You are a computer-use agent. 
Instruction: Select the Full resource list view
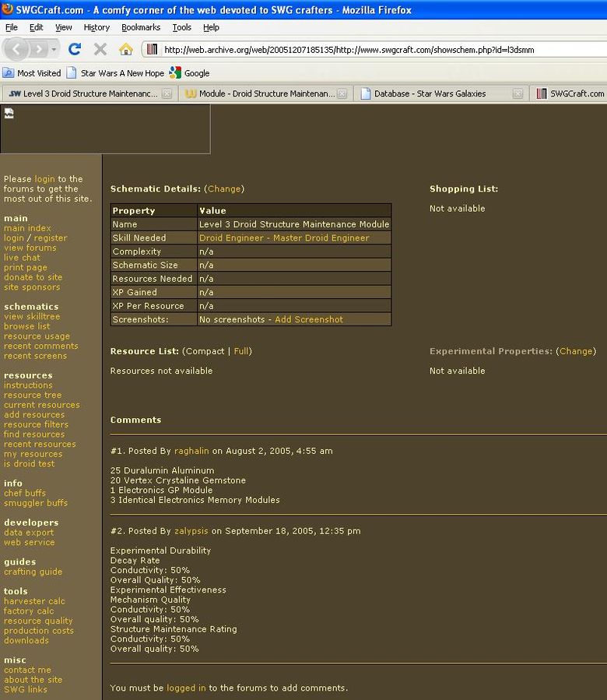pos(241,351)
